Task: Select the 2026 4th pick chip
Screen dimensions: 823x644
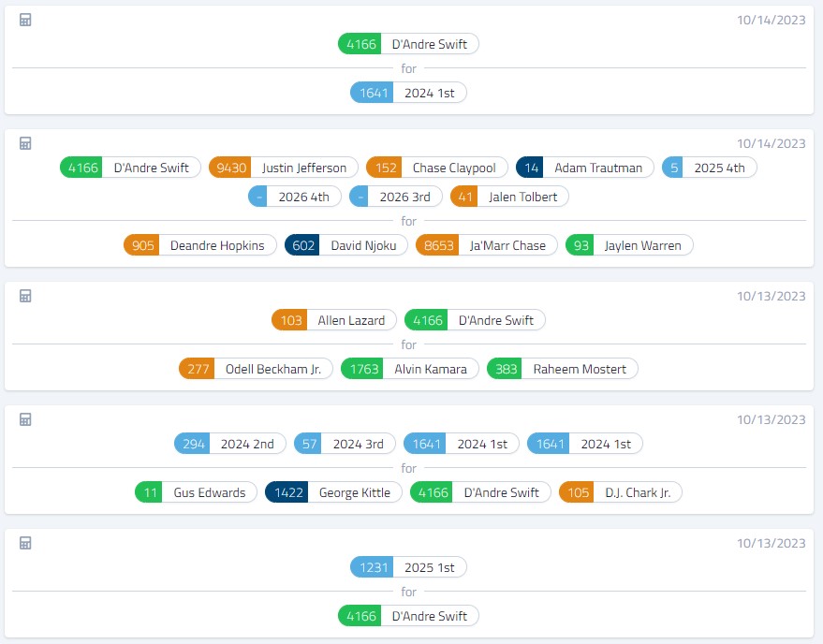Action: tap(295, 197)
